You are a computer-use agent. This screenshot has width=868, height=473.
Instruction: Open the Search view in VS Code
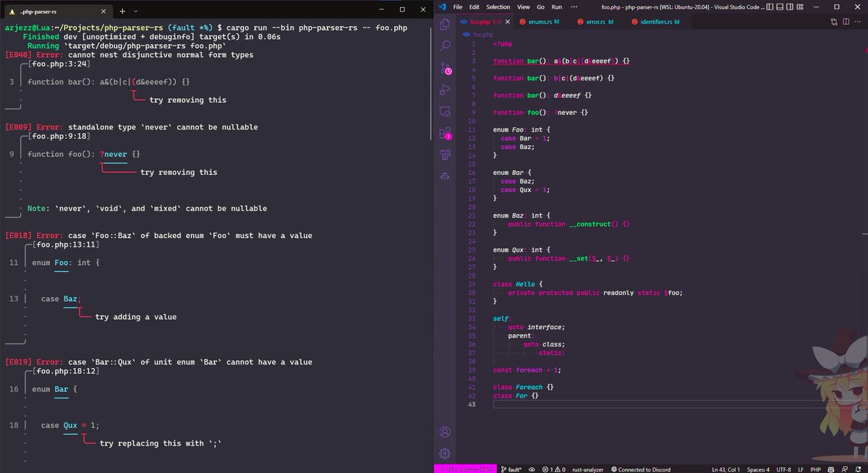pos(446,46)
